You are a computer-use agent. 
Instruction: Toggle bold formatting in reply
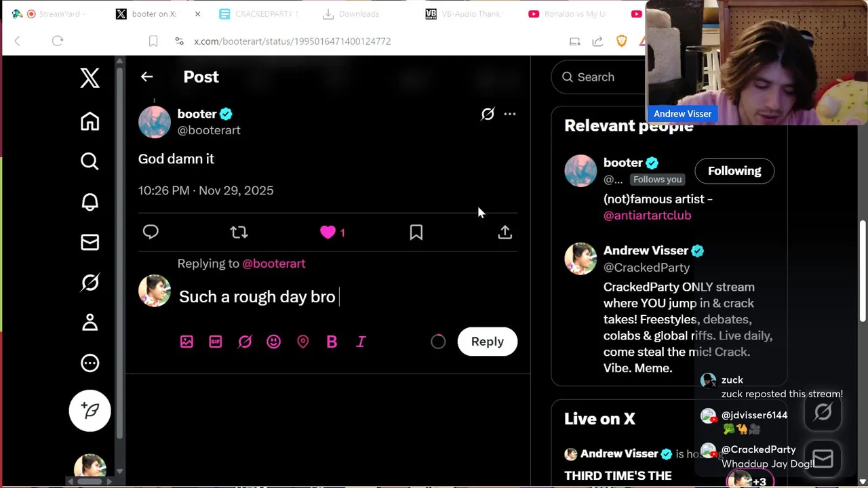click(332, 342)
